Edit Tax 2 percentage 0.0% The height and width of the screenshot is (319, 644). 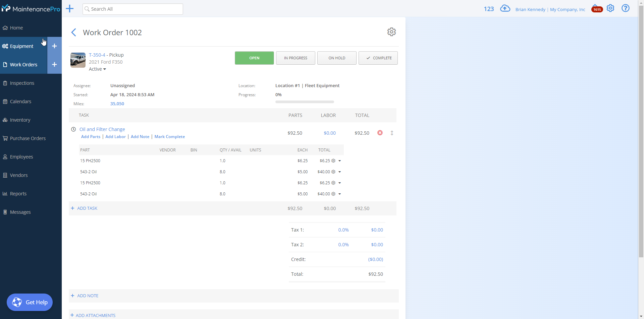tap(343, 245)
